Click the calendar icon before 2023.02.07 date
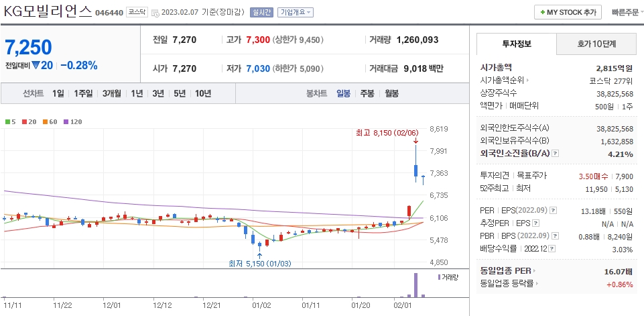 [155, 13]
